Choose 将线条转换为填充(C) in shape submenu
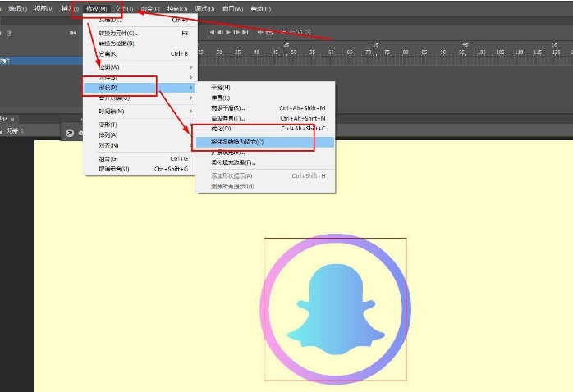The height and width of the screenshot is (392, 573). [x=265, y=142]
